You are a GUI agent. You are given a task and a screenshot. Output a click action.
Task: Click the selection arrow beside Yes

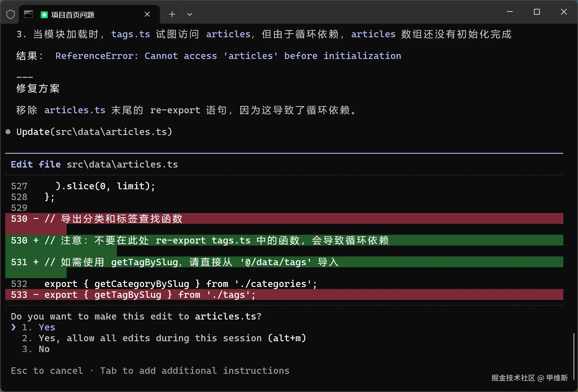coord(14,327)
